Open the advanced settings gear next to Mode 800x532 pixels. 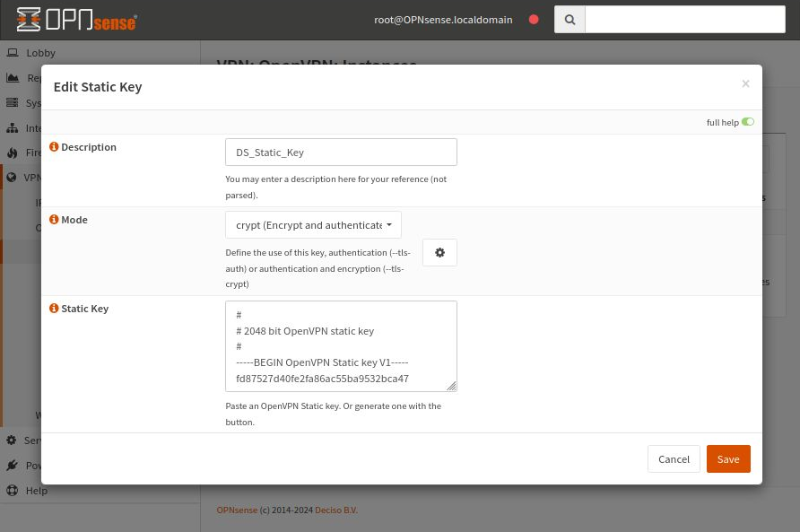(x=439, y=252)
